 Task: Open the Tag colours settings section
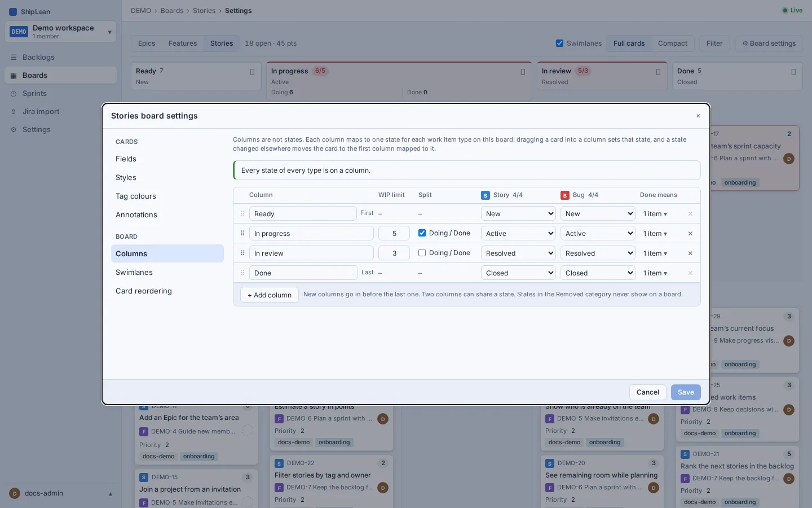point(167,196)
